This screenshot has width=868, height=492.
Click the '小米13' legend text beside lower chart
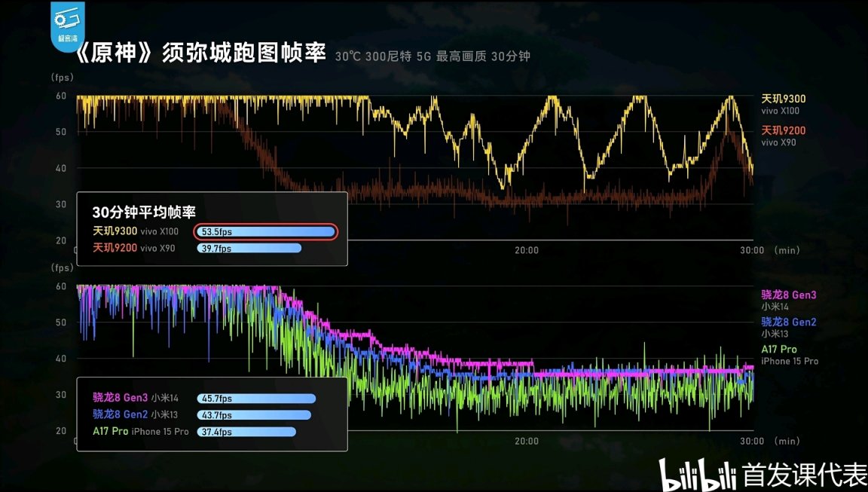coord(775,334)
